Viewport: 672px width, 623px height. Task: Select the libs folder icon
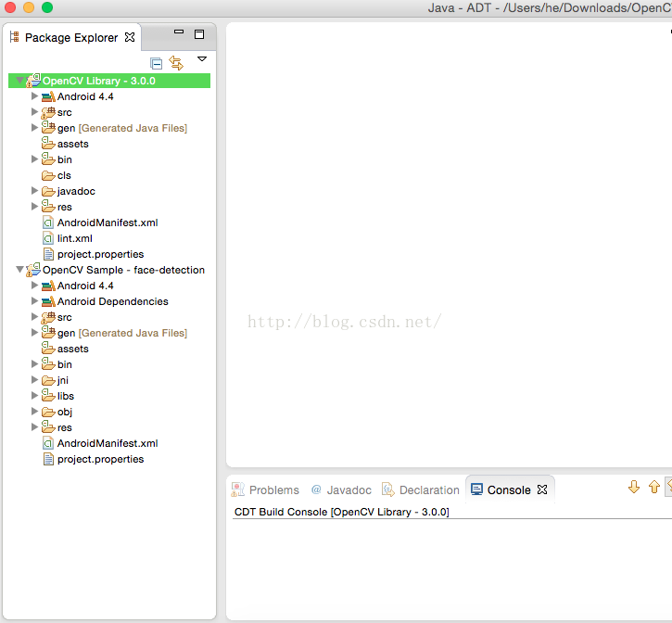point(48,395)
